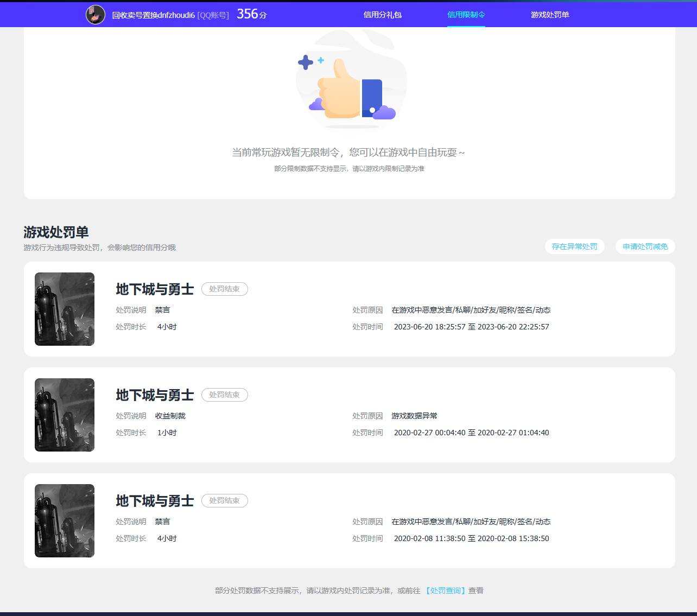This screenshot has height=616, width=697.
Task: Click the game thumbnail of the 收益制裁 penalty
Action: (x=65, y=415)
